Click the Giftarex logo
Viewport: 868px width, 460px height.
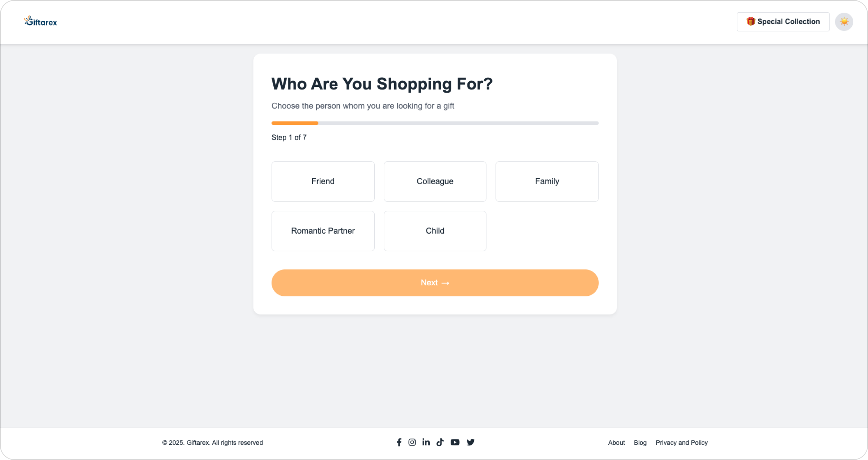pos(41,22)
